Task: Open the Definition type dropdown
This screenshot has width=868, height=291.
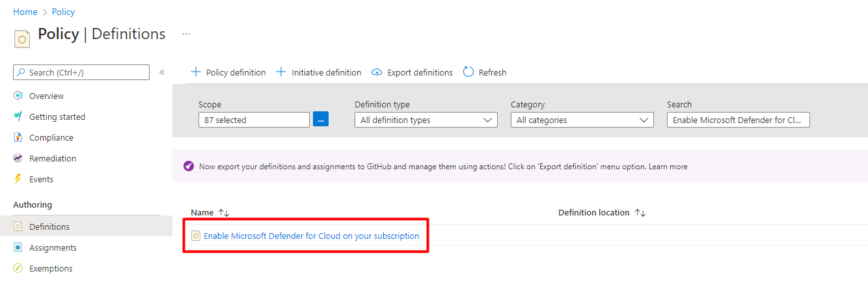Action: tap(426, 120)
